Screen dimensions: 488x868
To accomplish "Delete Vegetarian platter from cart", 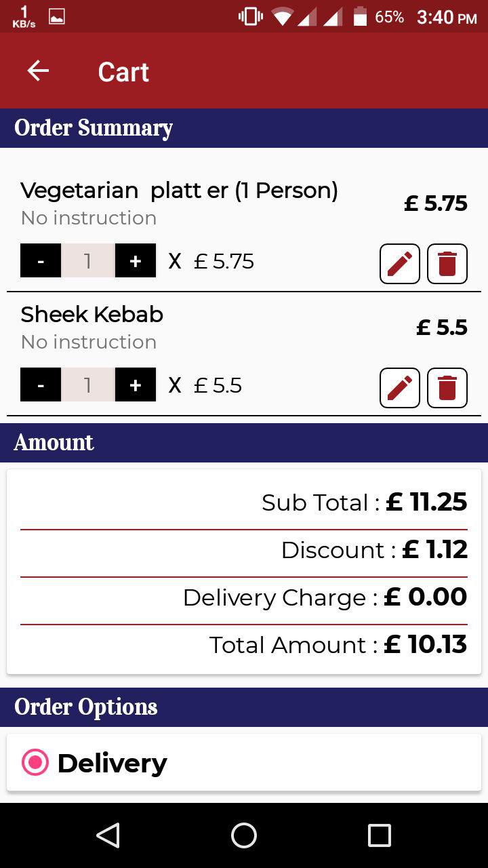I will tap(447, 263).
